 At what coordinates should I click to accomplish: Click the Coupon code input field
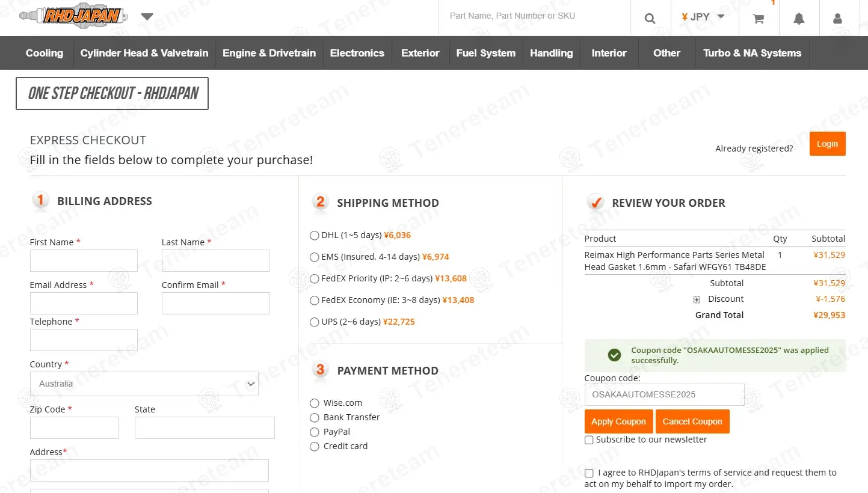click(x=664, y=395)
